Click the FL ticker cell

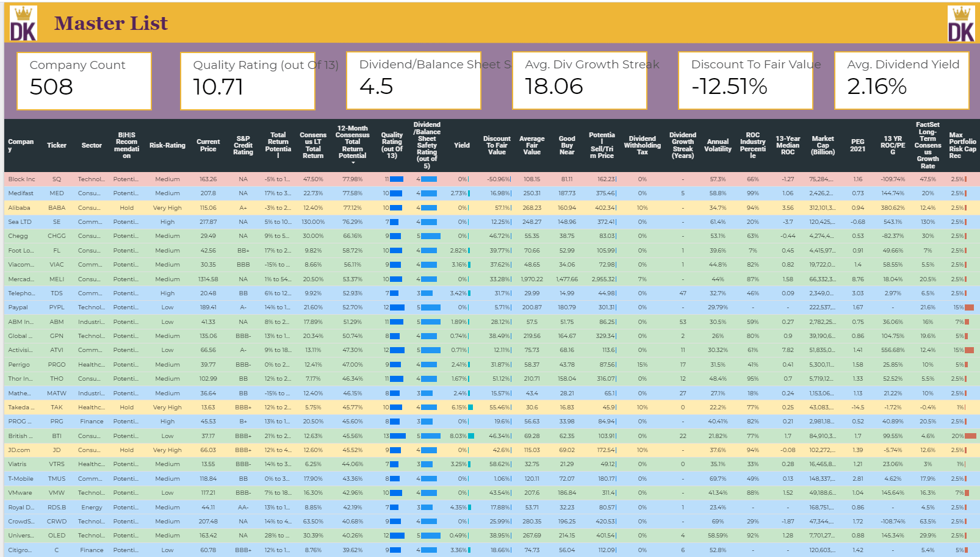click(57, 251)
